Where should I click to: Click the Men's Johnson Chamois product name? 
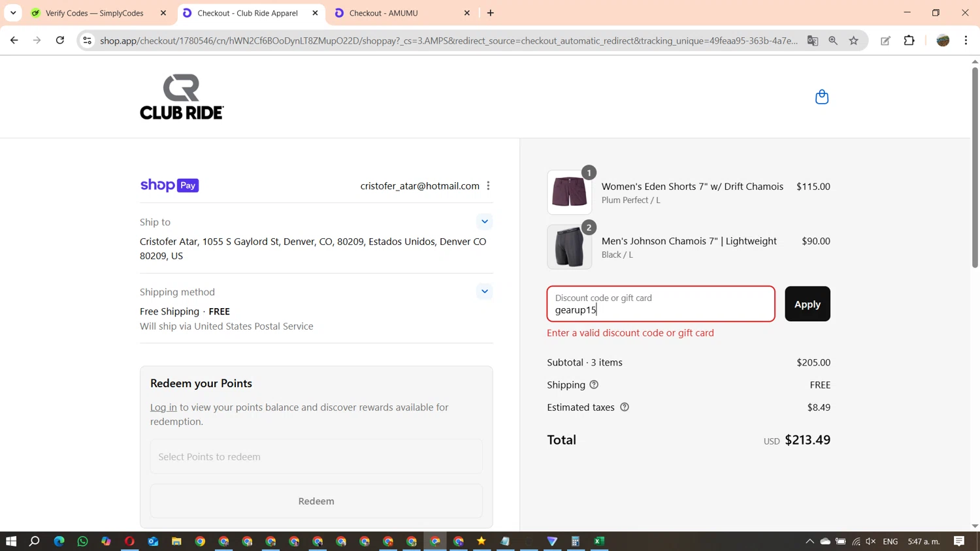pos(689,242)
